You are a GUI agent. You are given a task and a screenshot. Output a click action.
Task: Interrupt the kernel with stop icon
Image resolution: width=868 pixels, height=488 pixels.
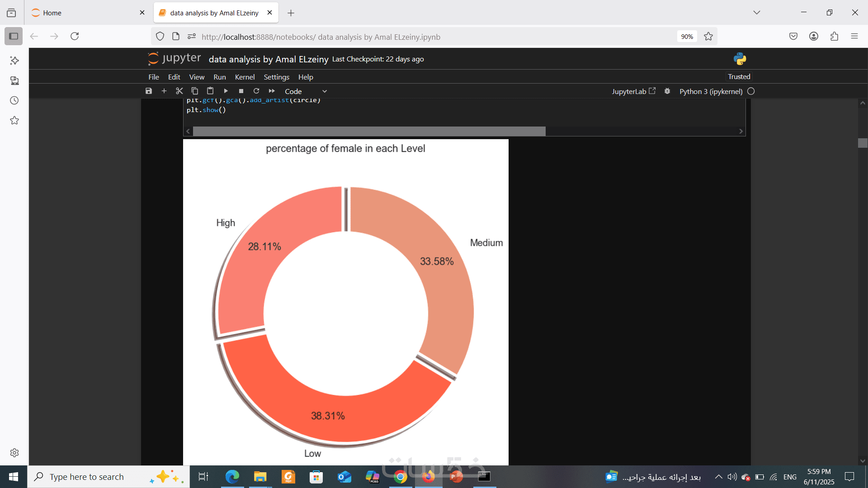[x=241, y=91]
